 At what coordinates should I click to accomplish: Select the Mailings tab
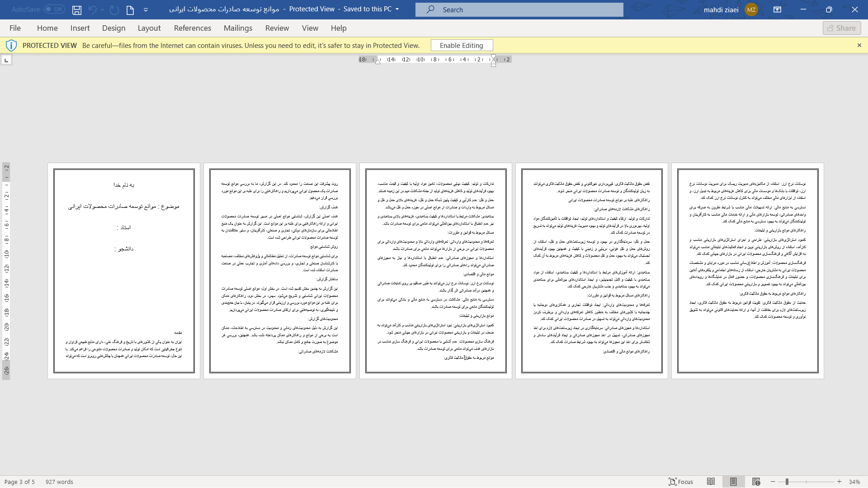tap(238, 28)
